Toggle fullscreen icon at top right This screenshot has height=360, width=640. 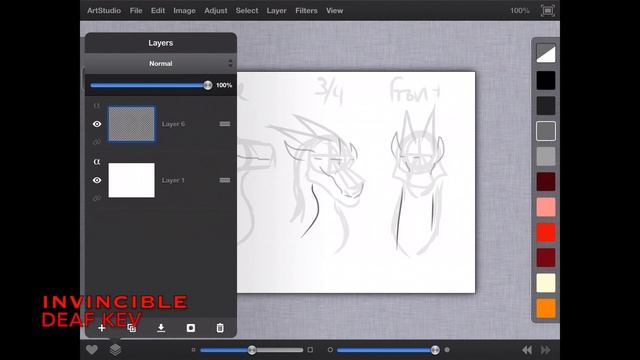click(x=547, y=11)
